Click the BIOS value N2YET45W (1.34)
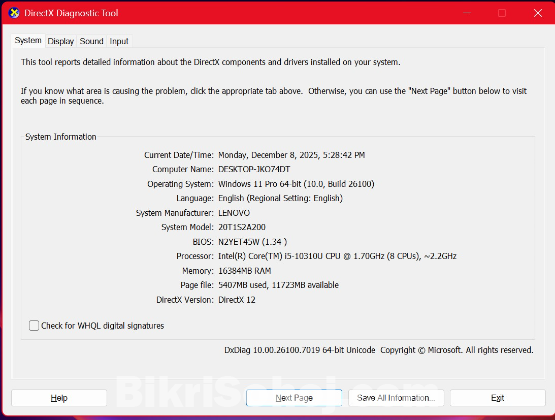 coord(253,242)
